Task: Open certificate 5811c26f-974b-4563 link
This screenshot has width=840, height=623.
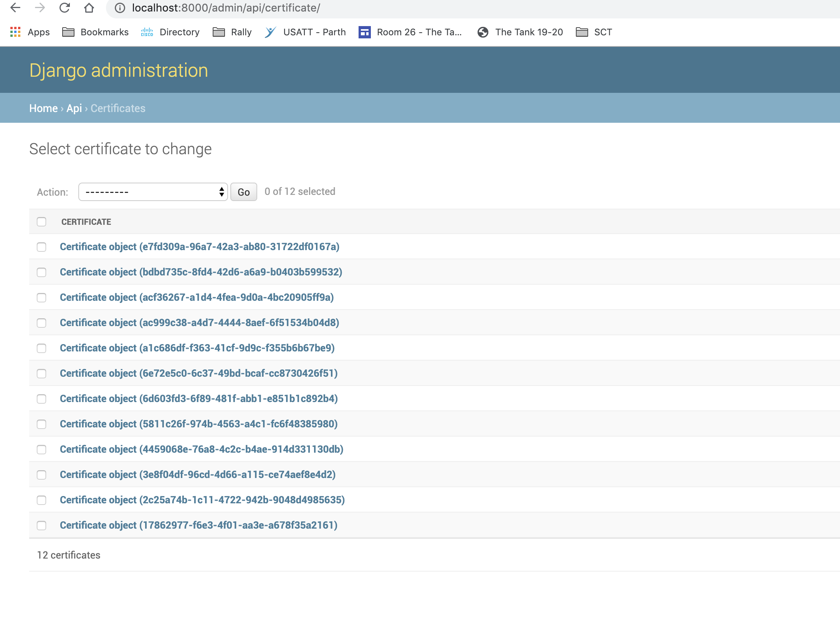Action: click(x=199, y=424)
